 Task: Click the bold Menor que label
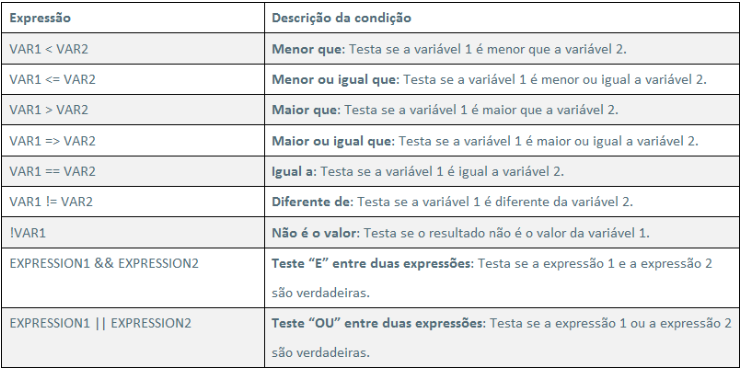click(307, 49)
